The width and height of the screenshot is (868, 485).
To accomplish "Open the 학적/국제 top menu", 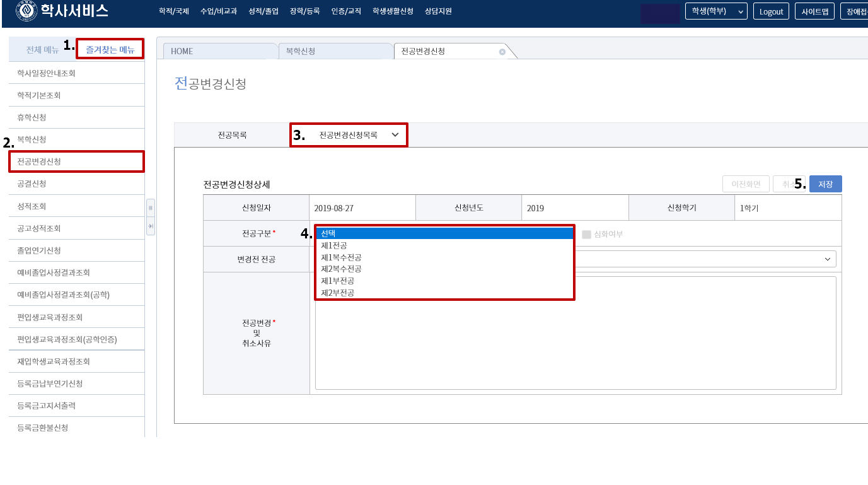I will (174, 11).
